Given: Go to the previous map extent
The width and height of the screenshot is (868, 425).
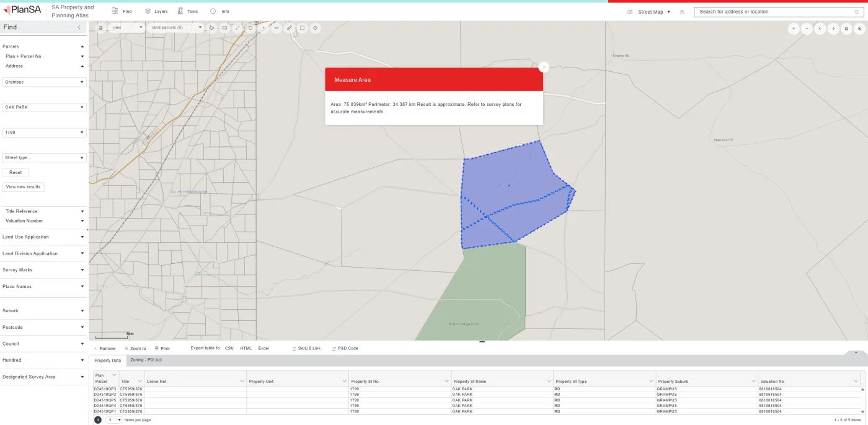Looking at the screenshot, I should [x=820, y=28].
